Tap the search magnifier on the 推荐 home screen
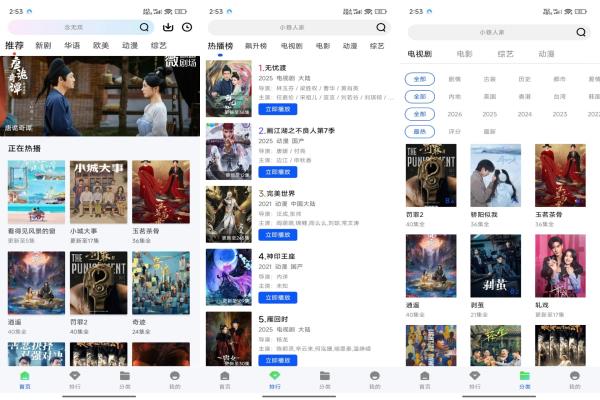This screenshot has height=400, width=600. 145,27
